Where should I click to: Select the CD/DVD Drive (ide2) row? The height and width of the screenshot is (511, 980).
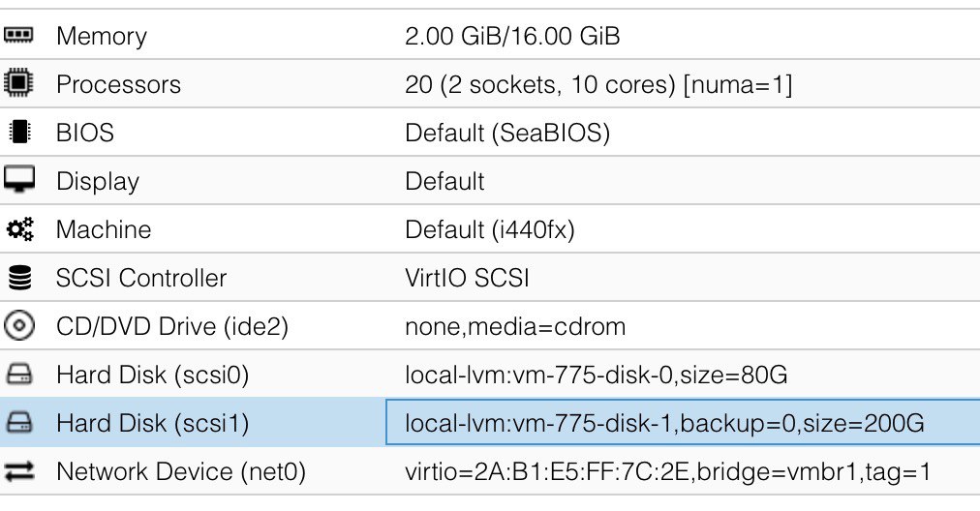(490, 326)
